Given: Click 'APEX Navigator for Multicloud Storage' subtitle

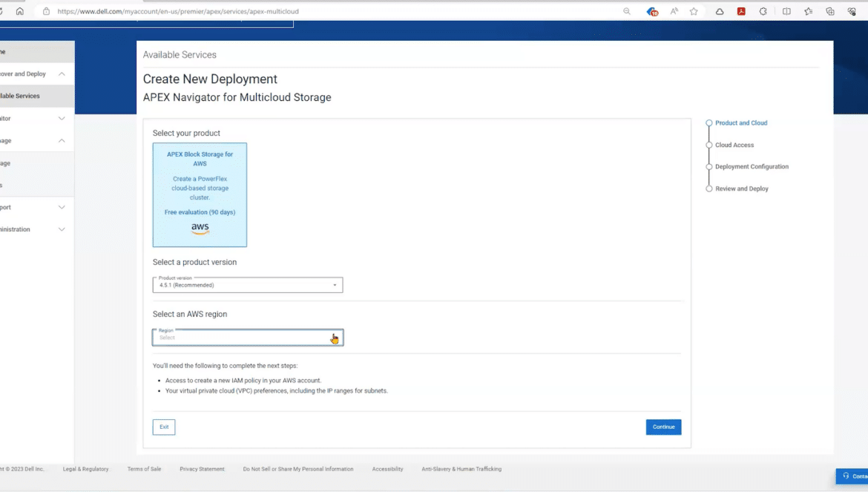Looking at the screenshot, I should tap(237, 97).
